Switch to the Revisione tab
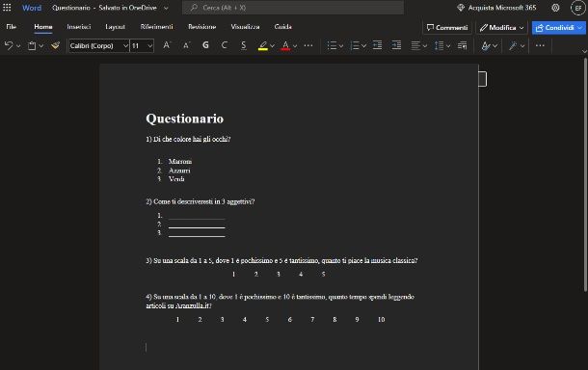The height and width of the screenshot is (370, 588). [x=202, y=27]
